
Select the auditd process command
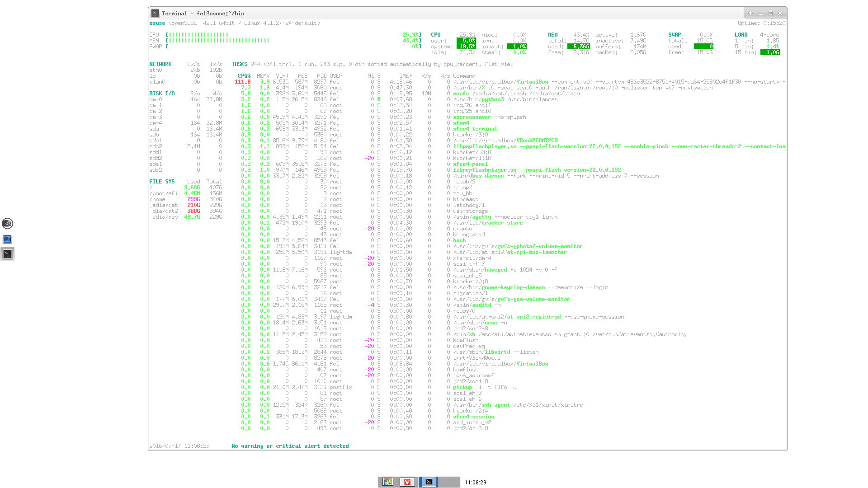(x=477, y=305)
